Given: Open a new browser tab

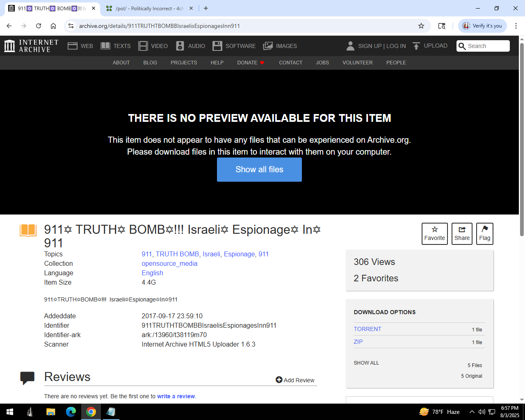Looking at the screenshot, I should (206, 8).
